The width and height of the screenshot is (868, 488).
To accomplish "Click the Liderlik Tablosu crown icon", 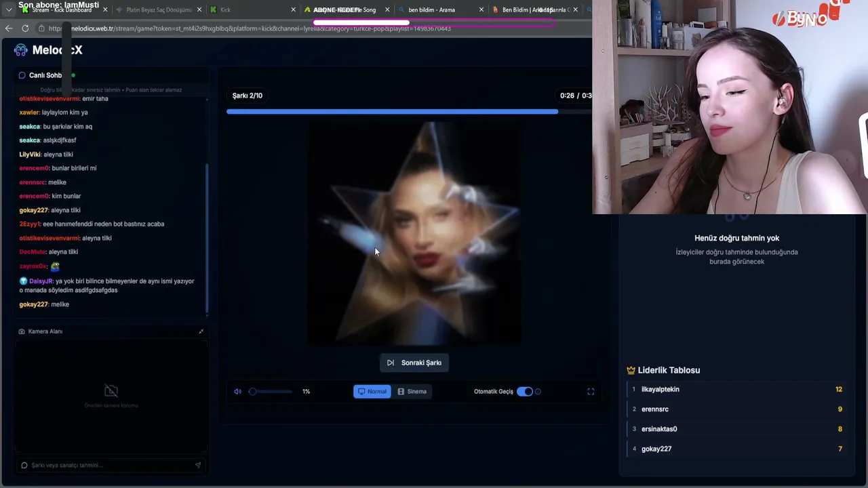I will 631,370.
